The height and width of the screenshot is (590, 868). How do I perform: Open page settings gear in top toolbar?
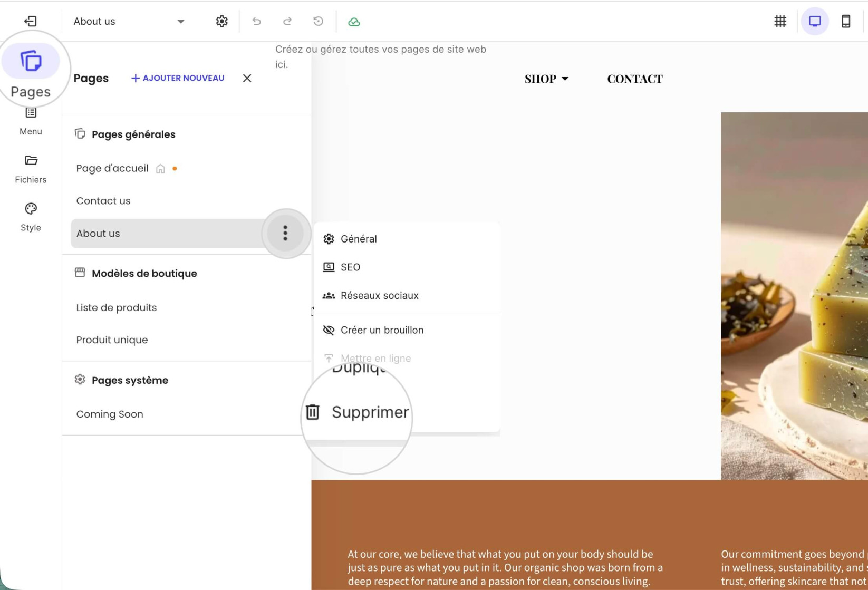(221, 21)
